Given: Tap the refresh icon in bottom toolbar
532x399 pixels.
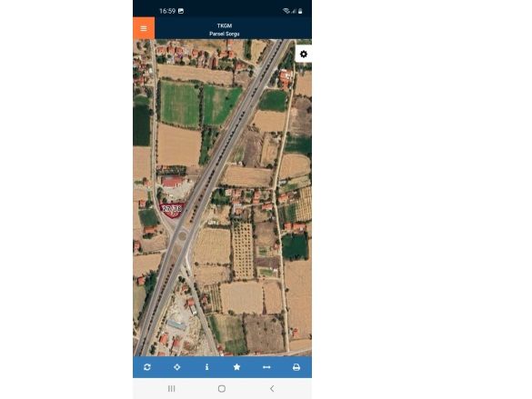Looking at the screenshot, I should (x=147, y=367).
